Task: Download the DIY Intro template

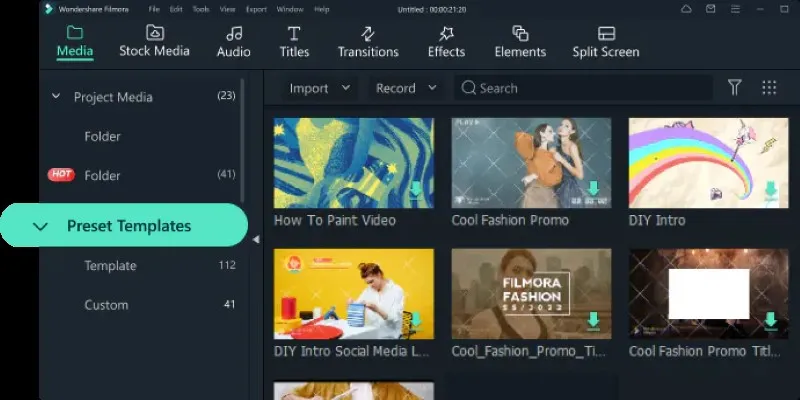Action: (x=770, y=189)
